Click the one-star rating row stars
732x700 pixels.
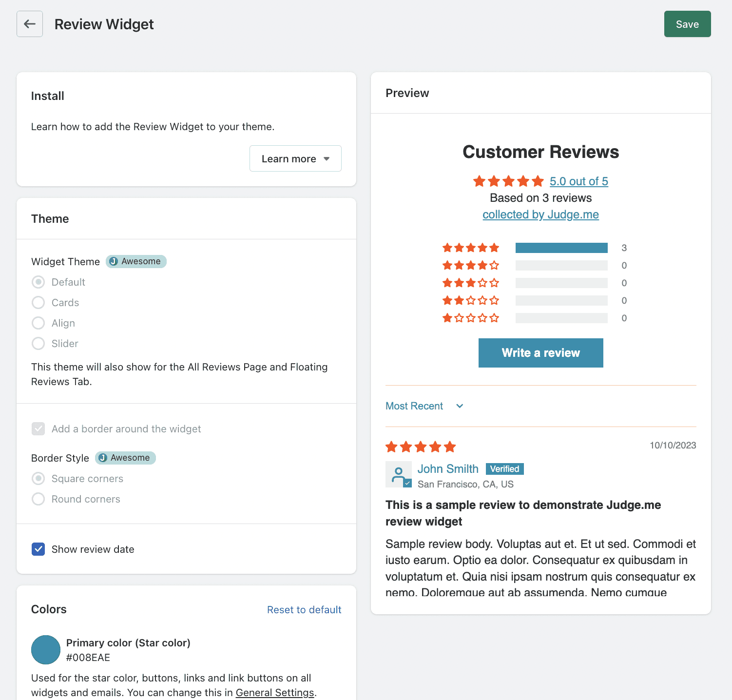click(x=471, y=318)
